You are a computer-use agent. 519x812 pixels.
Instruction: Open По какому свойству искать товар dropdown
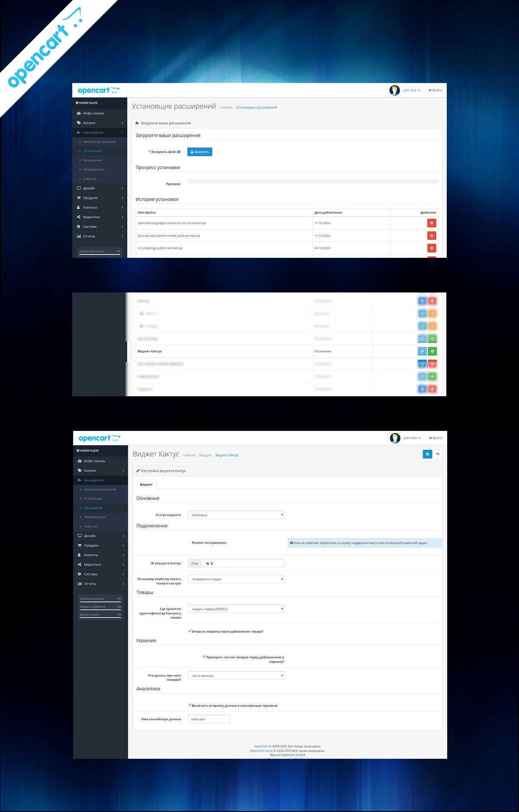pyautogui.click(x=236, y=579)
